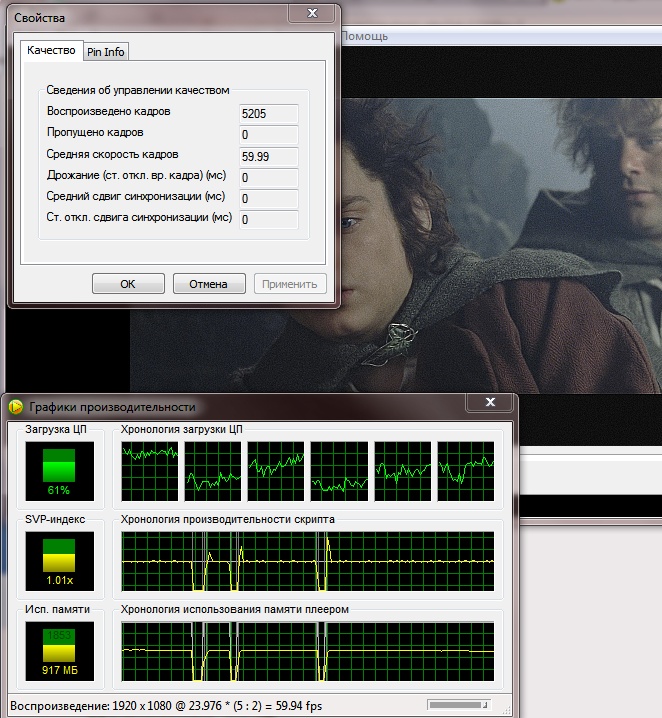
Task: Open the Помощь menu
Action: 365,35
